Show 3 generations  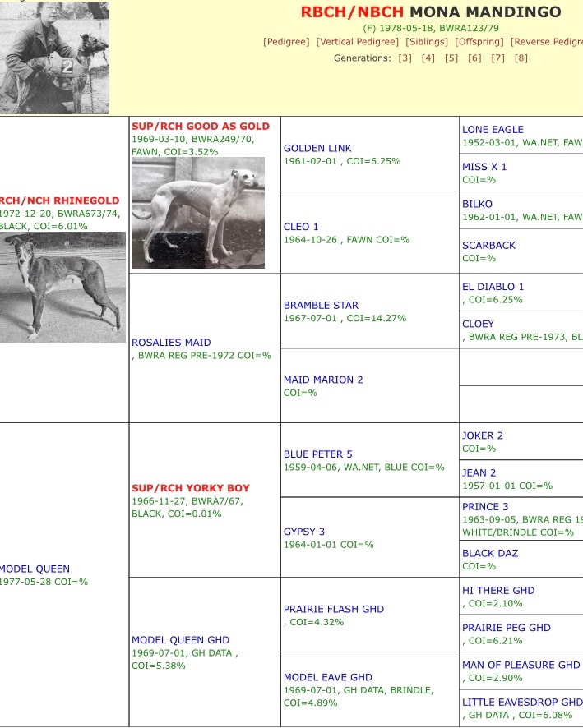tap(405, 58)
